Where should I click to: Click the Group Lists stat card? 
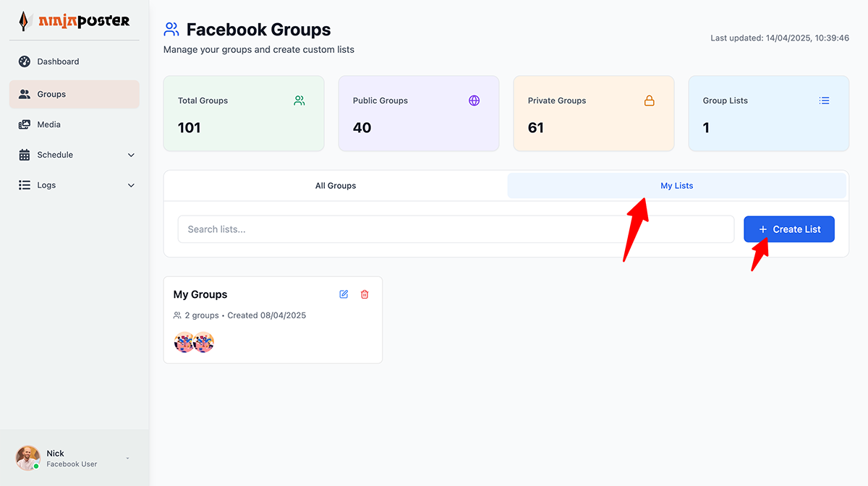pyautogui.click(x=769, y=114)
